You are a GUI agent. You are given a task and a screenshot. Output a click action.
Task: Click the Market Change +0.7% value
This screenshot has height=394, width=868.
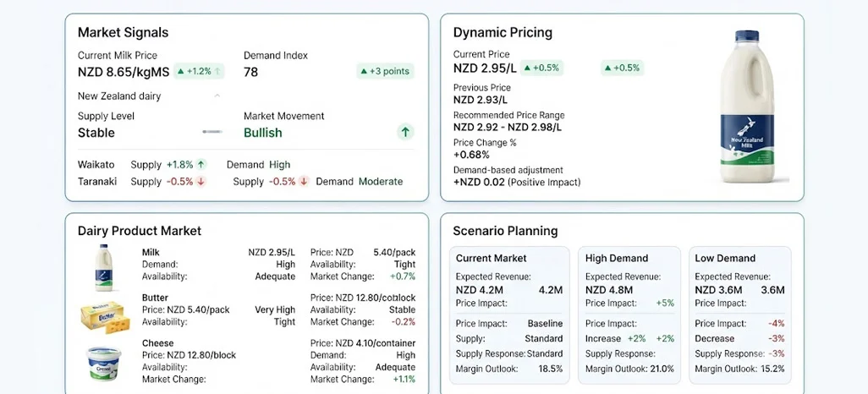point(403,276)
